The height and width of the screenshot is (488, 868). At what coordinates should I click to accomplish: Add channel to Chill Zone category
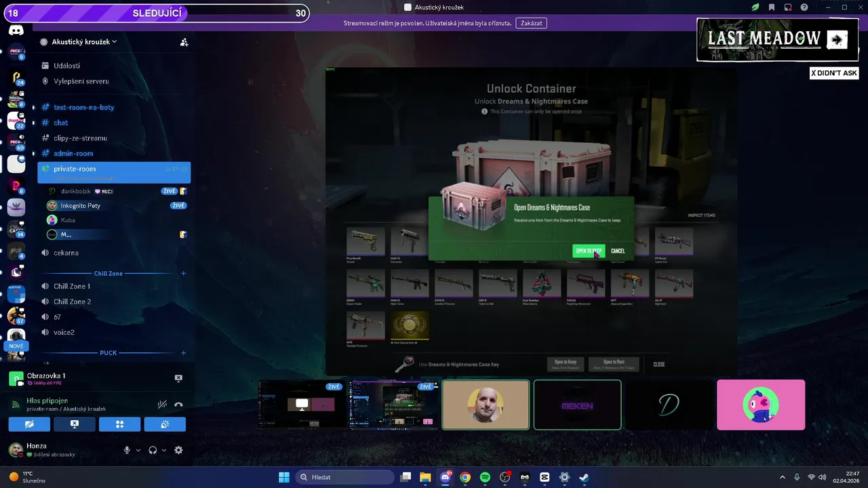(184, 273)
